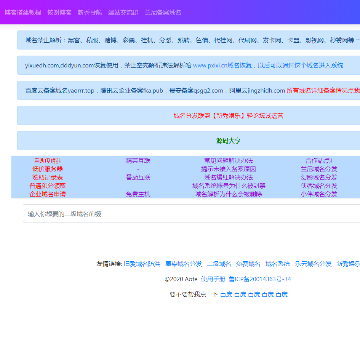
Task: Focus the second-level domain prefix input field
Action: point(192,214)
